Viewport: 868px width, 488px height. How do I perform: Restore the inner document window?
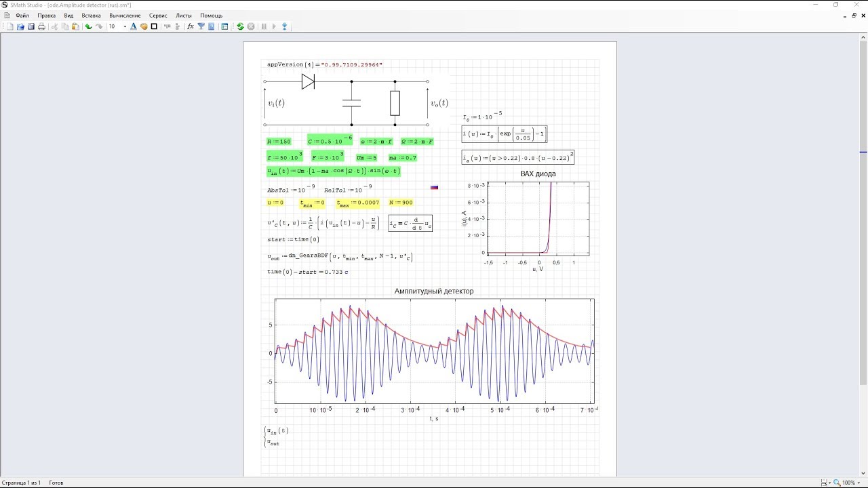tap(854, 15)
